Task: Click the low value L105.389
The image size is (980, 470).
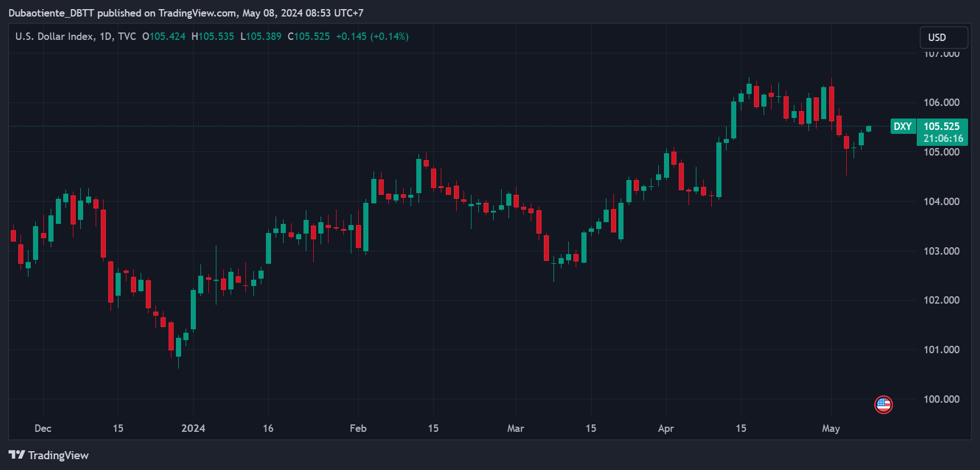Action: (x=261, y=36)
